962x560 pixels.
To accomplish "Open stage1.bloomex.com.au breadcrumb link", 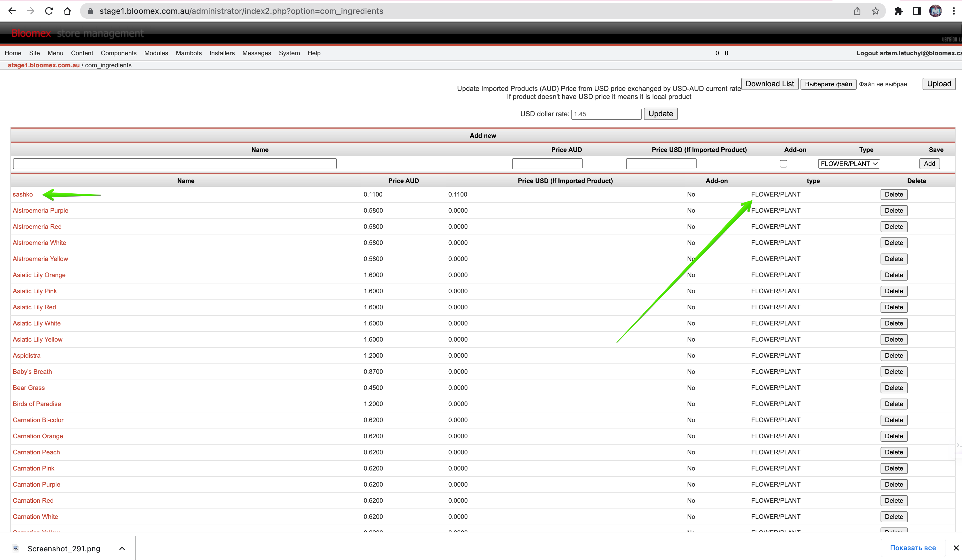I will pyautogui.click(x=44, y=65).
